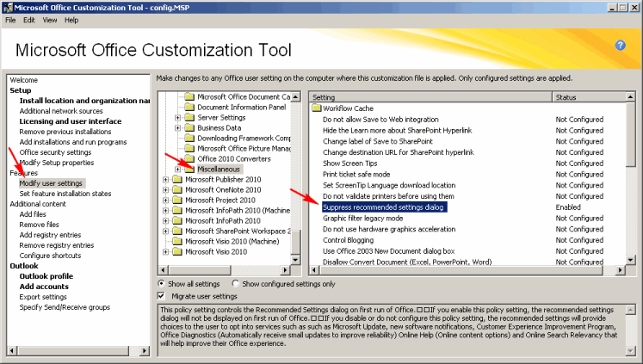Screen dimensions: 643x364
Task: Expand the Server Settings tree node
Action: click(x=177, y=118)
